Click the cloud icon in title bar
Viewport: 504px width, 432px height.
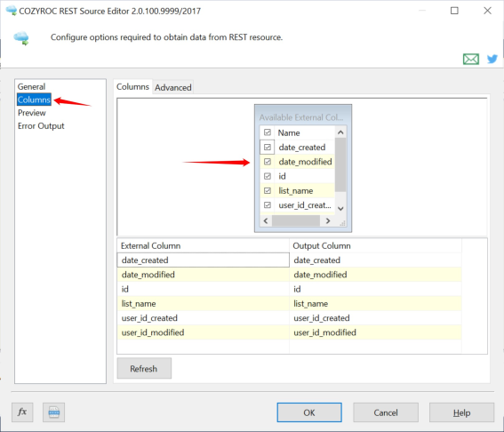[x=12, y=11]
